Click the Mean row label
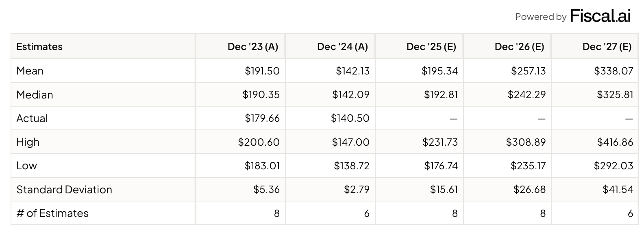The image size is (644, 232). coord(30,71)
